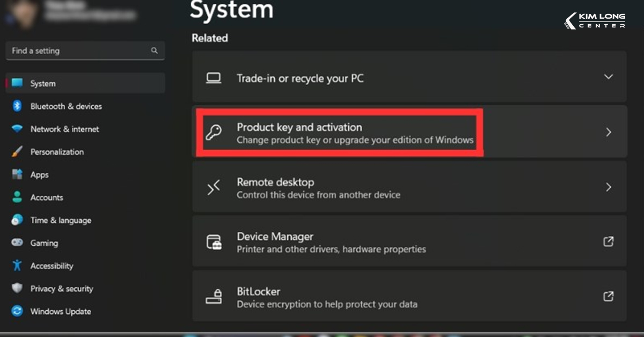This screenshot has width=644, height=337.
Task: Click the Device Manager toolbox icon
Action: click(x=214, y=242)
